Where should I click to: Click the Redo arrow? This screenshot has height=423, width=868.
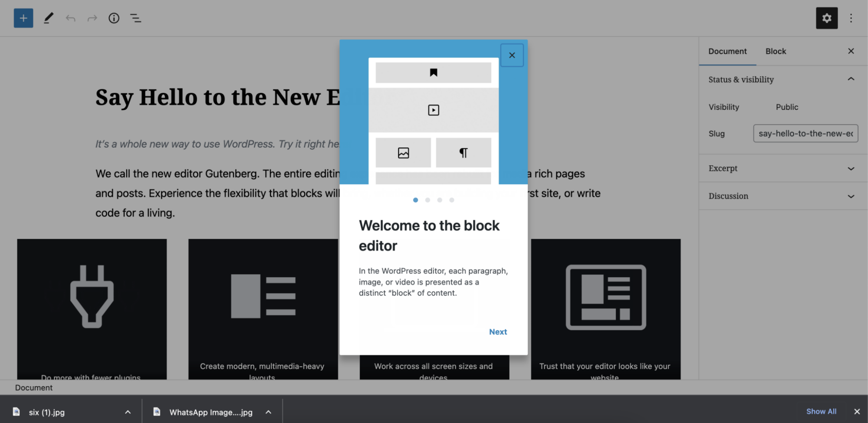pos(92,18)
